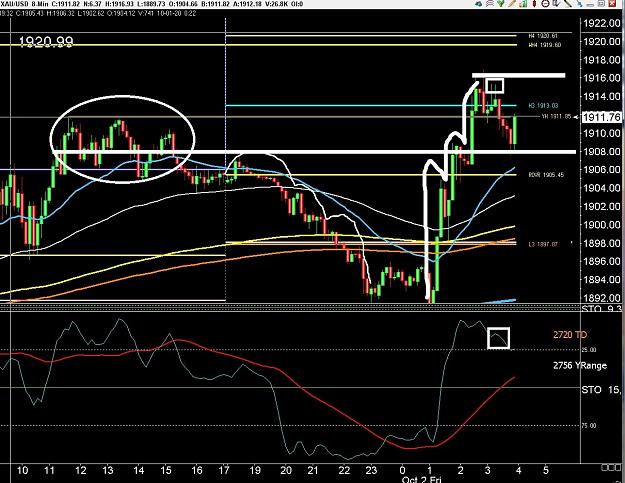Click the 1914.00 price axis label
The image size is (625, 483).
(x=602, y=96)
